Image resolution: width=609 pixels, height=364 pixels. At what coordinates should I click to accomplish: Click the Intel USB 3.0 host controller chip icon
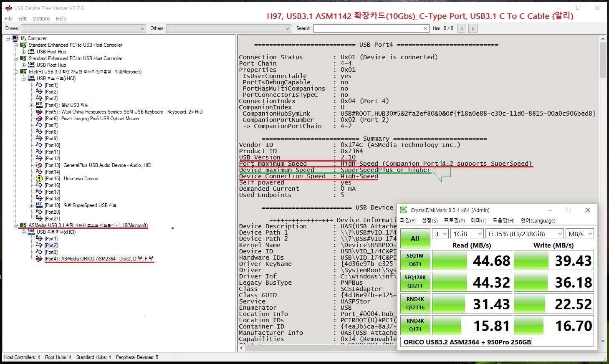tap(23, 72)
